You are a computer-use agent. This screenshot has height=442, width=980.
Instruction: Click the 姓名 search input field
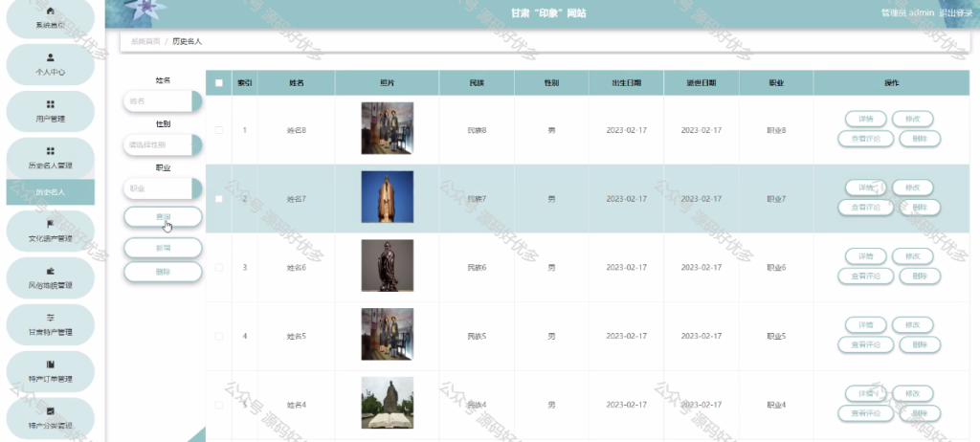[163, 100]
